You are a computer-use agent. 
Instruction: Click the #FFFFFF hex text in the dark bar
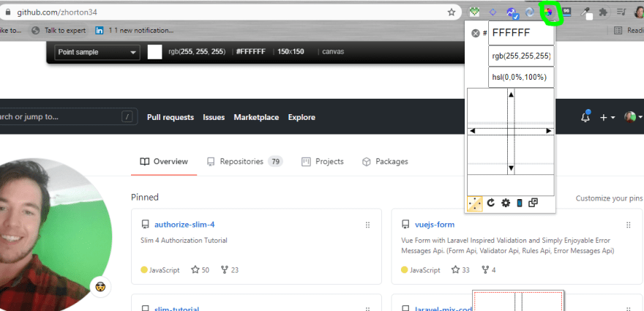(x=251, y=52)
